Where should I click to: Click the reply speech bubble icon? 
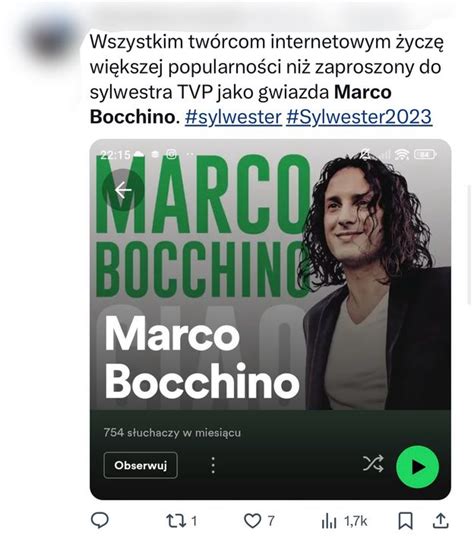point(100,520)
